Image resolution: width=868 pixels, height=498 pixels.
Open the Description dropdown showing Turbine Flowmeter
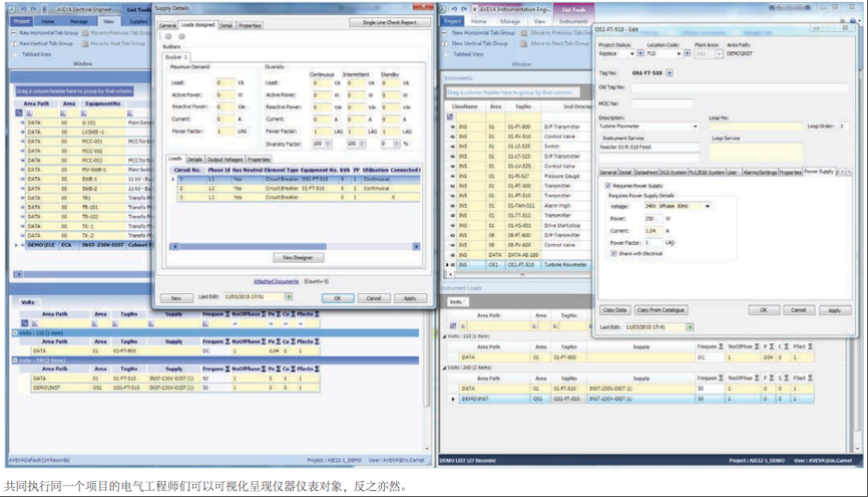(x=695, y=127)
